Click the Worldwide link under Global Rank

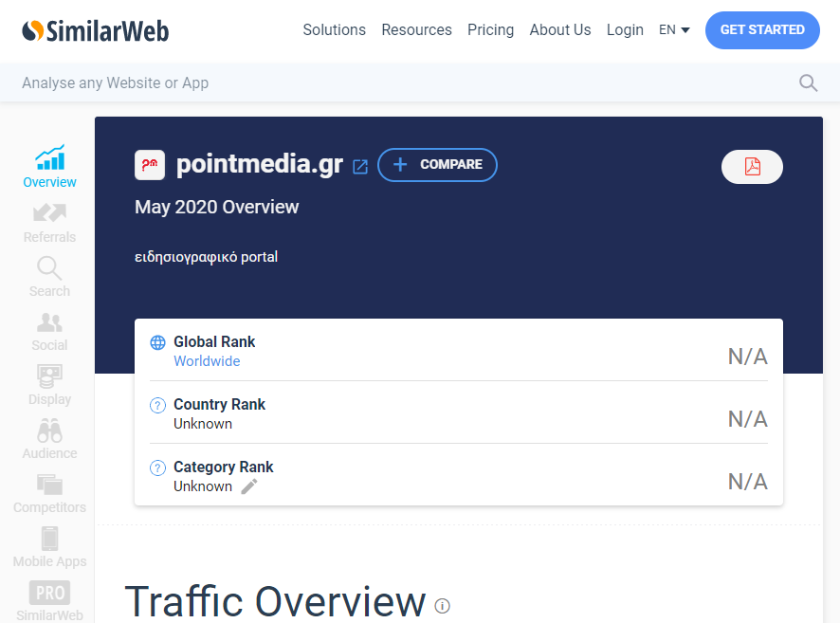[207, 361]
